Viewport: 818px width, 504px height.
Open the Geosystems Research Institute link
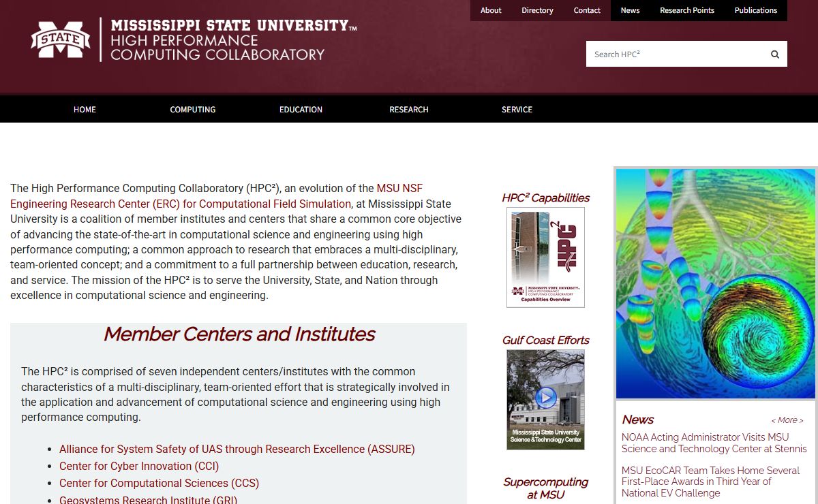click(x=148, y=500)
